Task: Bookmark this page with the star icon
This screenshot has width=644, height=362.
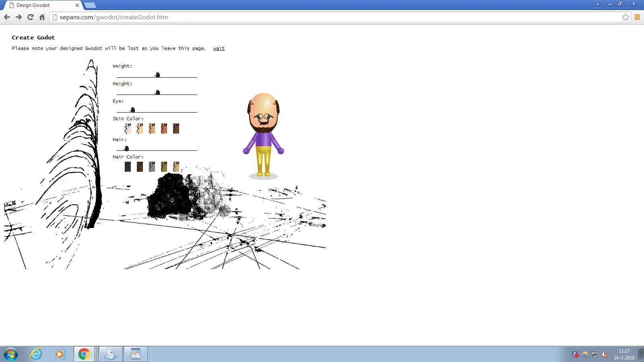Action: pyautogui.click(x=625, y=17)
